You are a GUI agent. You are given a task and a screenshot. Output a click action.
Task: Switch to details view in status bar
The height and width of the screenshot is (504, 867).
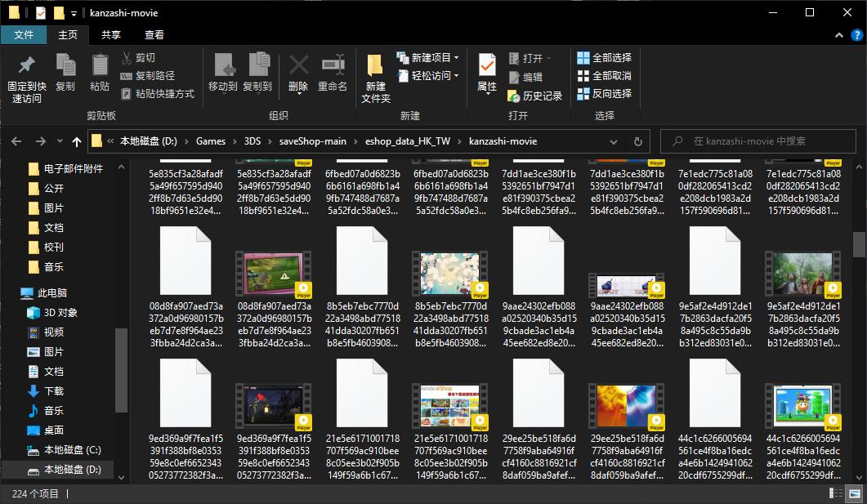835,493
